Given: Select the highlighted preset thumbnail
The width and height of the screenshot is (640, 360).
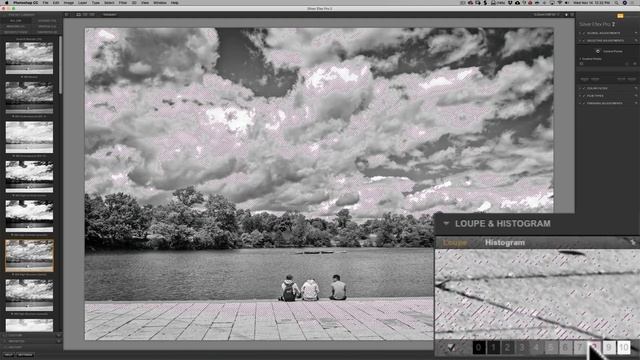Looking at the screenshot, I should [29, 256].
